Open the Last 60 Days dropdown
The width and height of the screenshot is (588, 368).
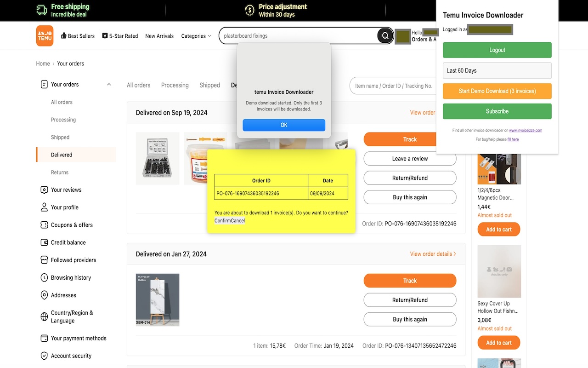(x=497, y=70)
